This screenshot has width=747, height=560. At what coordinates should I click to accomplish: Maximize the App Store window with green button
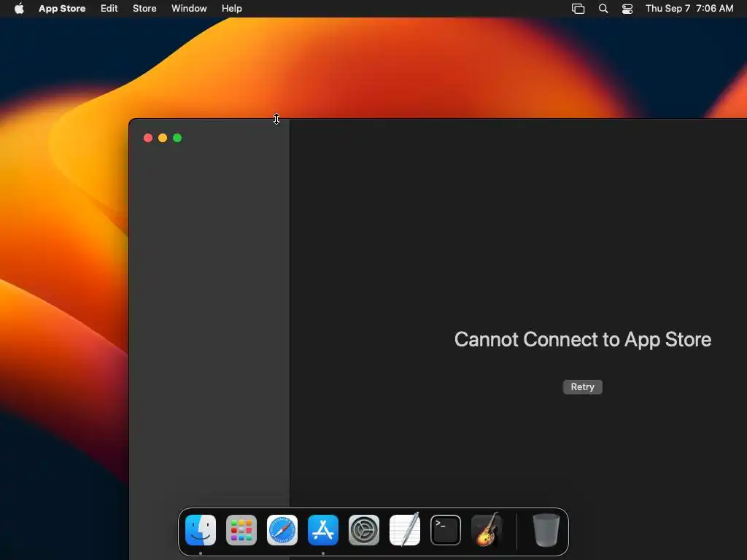point(177,138)
